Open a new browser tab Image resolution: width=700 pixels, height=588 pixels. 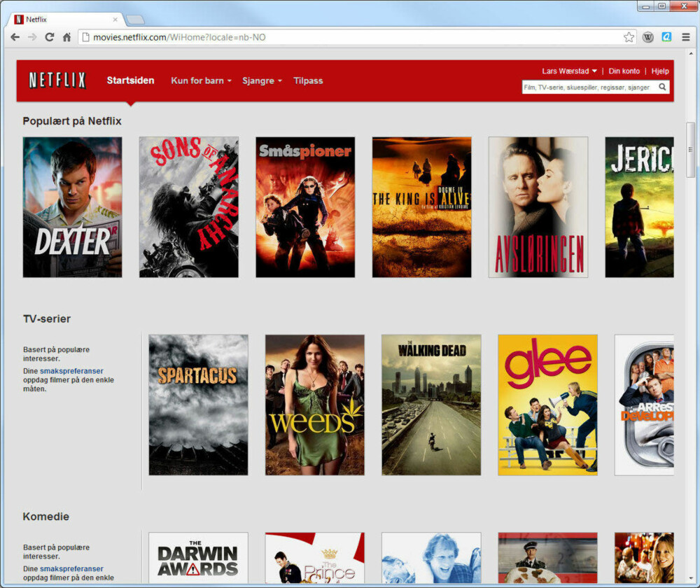point(135,20)
